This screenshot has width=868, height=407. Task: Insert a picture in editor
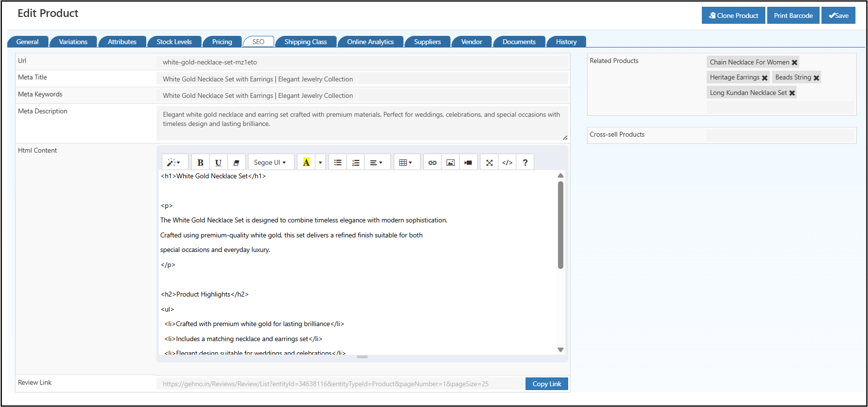[x=450, y=162]
